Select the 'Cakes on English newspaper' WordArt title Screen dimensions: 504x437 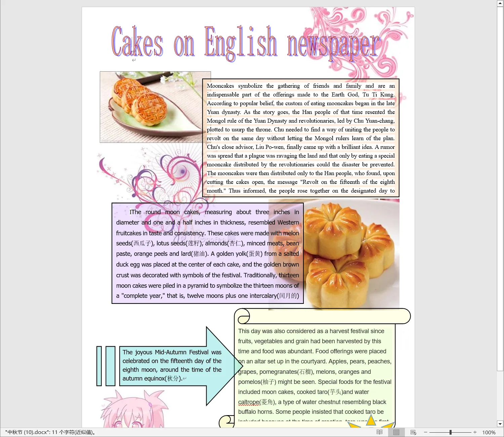[245, 43]
